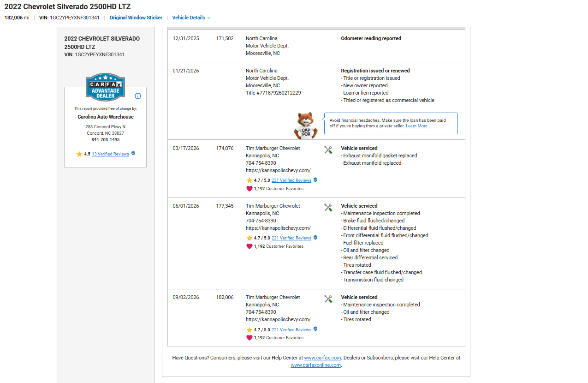Click the gold star next to Carolina Auto Warehouse rating
The height and width of the screenshot is (383, 588).
pos(79,154)
